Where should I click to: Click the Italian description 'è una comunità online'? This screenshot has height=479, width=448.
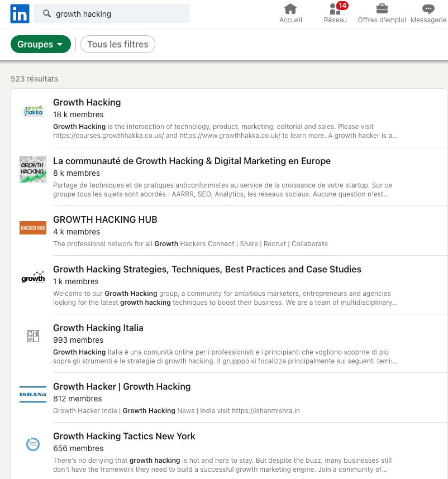(x=225, y=357)
